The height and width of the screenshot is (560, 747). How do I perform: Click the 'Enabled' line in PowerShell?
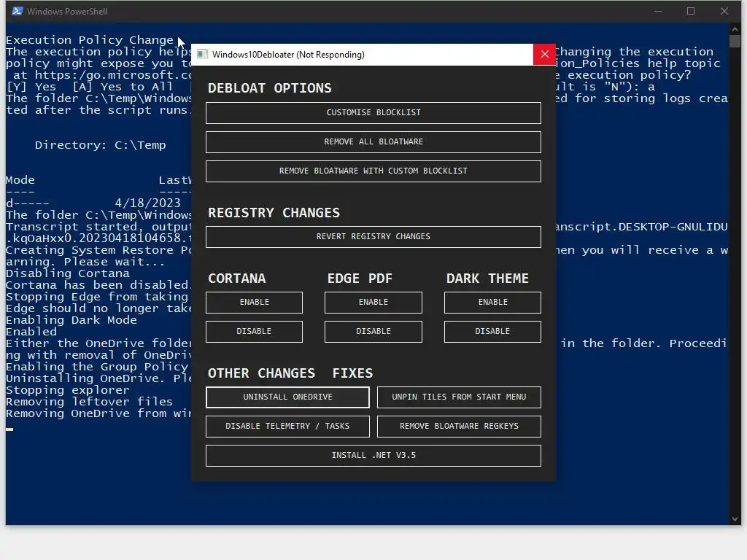click(x=31, y=332)
